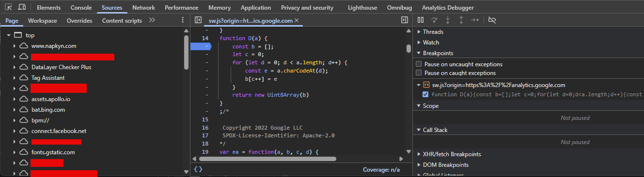Switch to the Elements tab
The height and width of the screenshot is (177, 644).
49,8
